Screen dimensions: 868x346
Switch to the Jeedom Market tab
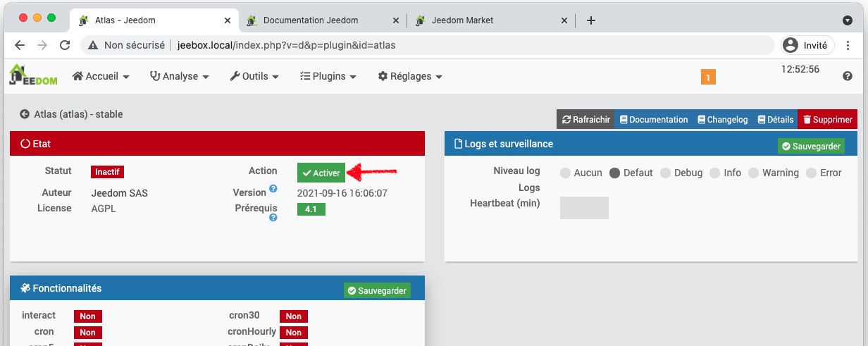pos(492,20)
